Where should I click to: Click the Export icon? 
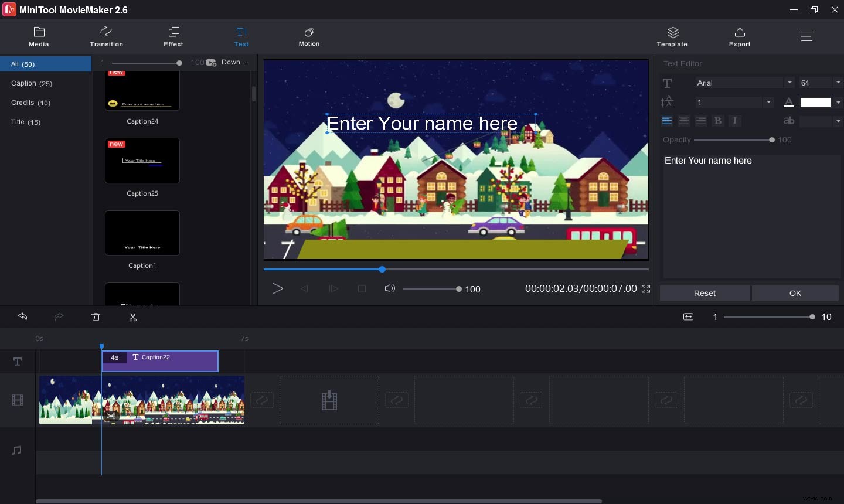point(740,37)
